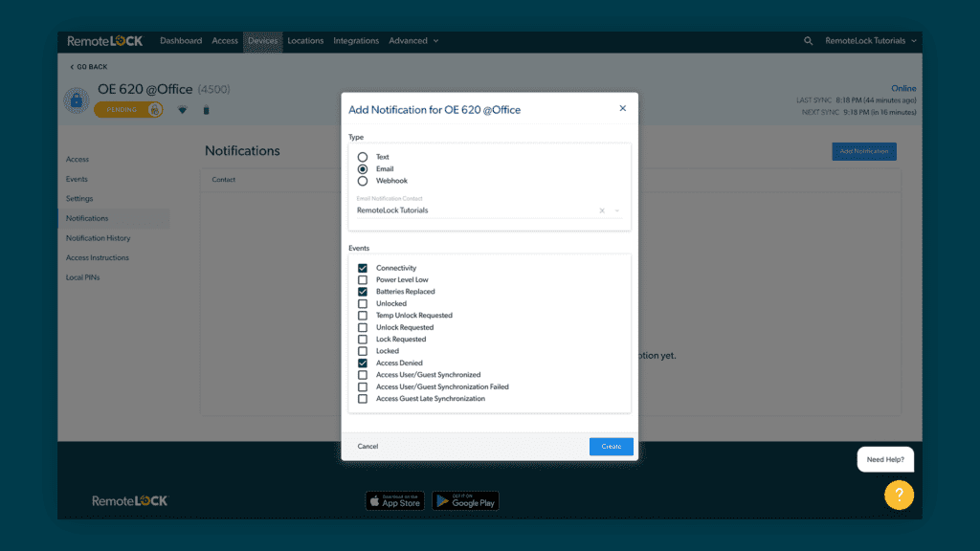
Task: Check Access Guest Late Synchronization event
Action: tap(363, 399)
